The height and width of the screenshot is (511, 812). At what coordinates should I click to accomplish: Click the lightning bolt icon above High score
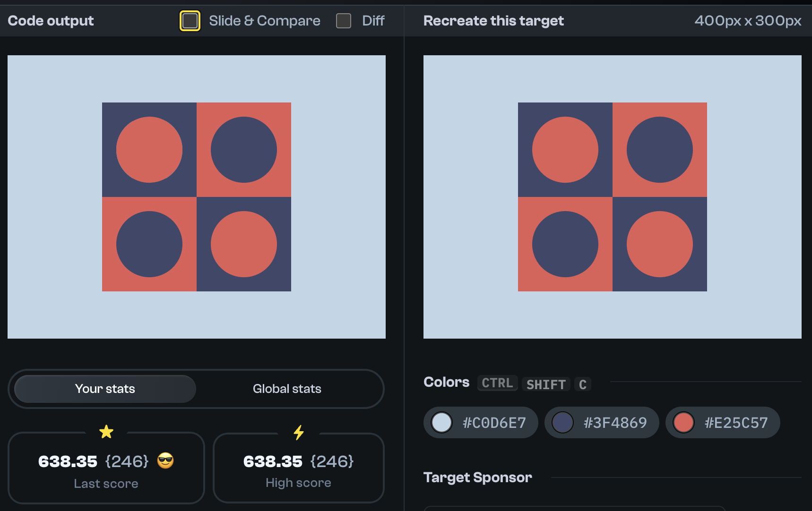[x=299, y=432]
